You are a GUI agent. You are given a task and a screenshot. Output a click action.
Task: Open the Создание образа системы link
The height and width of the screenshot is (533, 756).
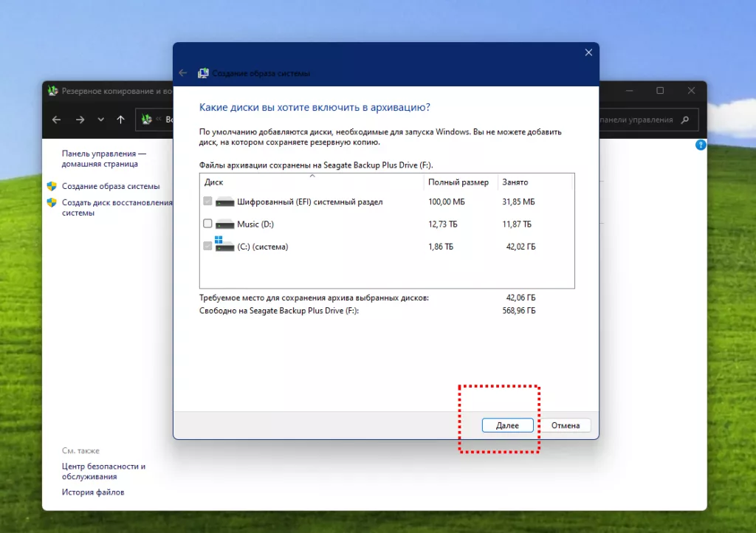click(x=111, y=187)
